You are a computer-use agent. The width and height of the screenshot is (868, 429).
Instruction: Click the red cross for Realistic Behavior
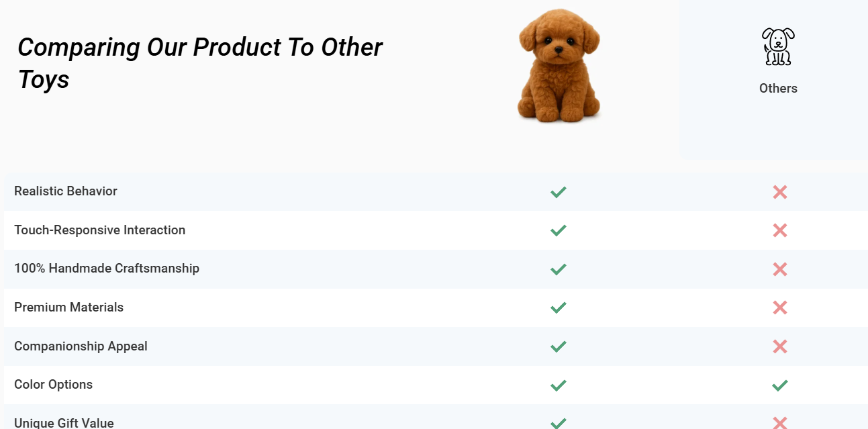[x=779, y=192]
